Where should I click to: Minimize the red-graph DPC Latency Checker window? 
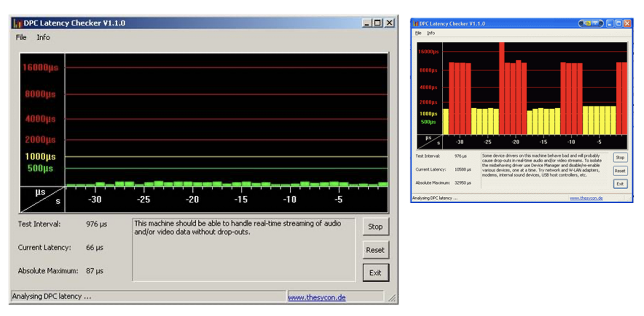610,23
